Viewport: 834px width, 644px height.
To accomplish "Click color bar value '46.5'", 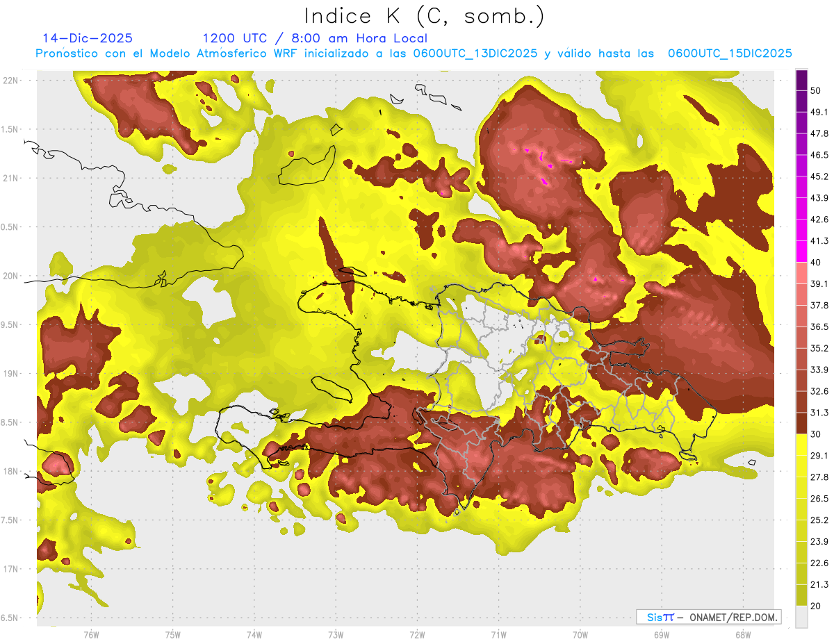I will [x=819, y=155].
